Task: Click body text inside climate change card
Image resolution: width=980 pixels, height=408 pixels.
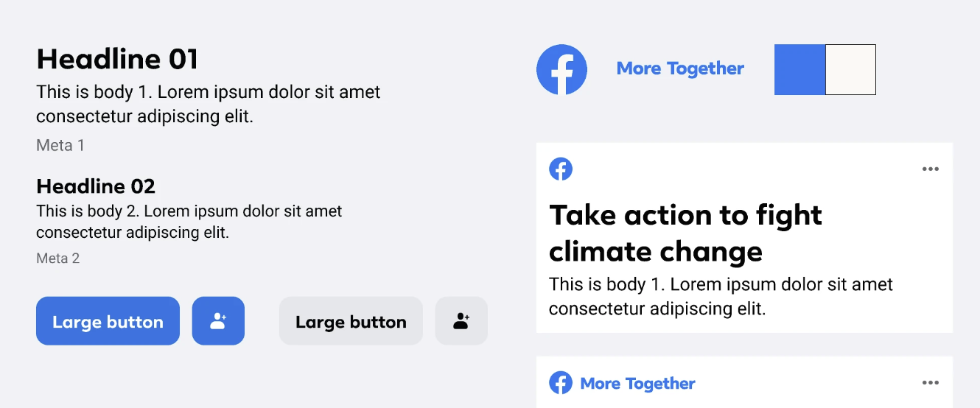Action: [x=721, y=296]
